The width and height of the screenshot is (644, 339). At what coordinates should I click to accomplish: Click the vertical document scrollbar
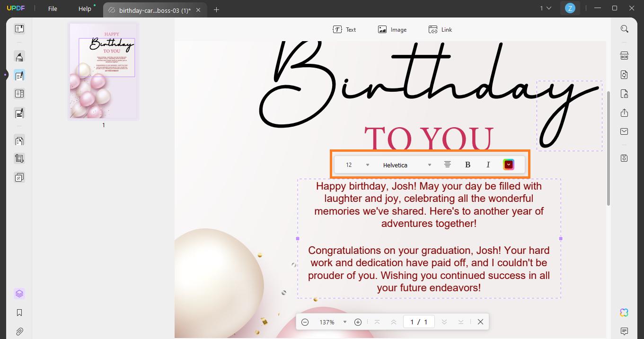(609, 148)
